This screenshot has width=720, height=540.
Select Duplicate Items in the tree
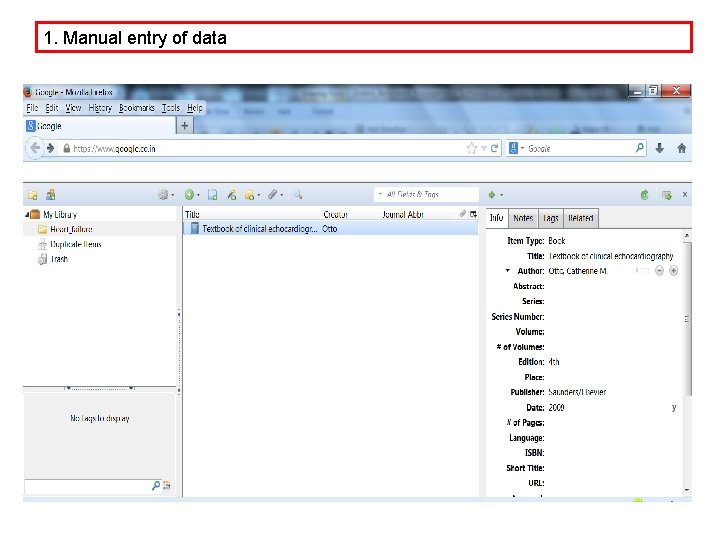pos(76,244)
